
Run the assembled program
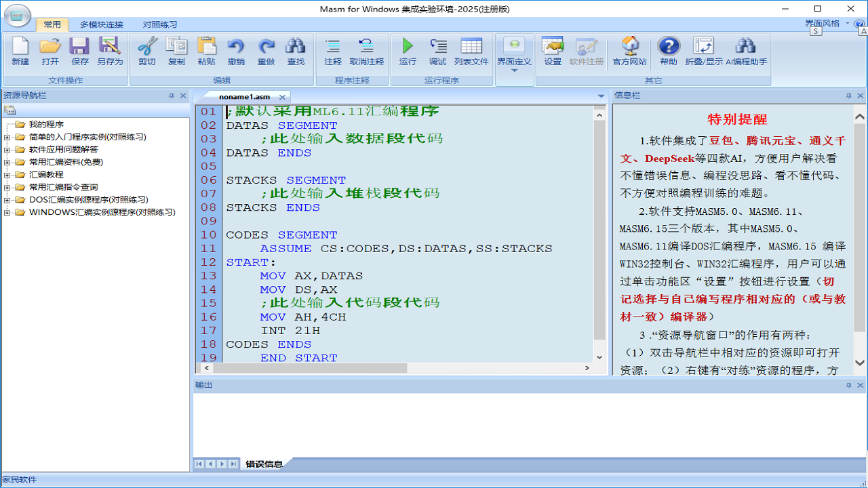coord(407,51)
